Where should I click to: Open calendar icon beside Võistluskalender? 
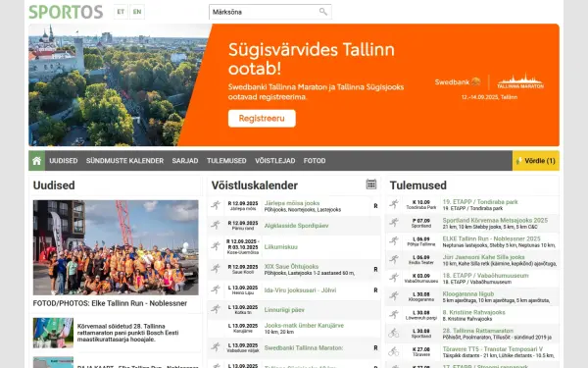pos(371,184)
